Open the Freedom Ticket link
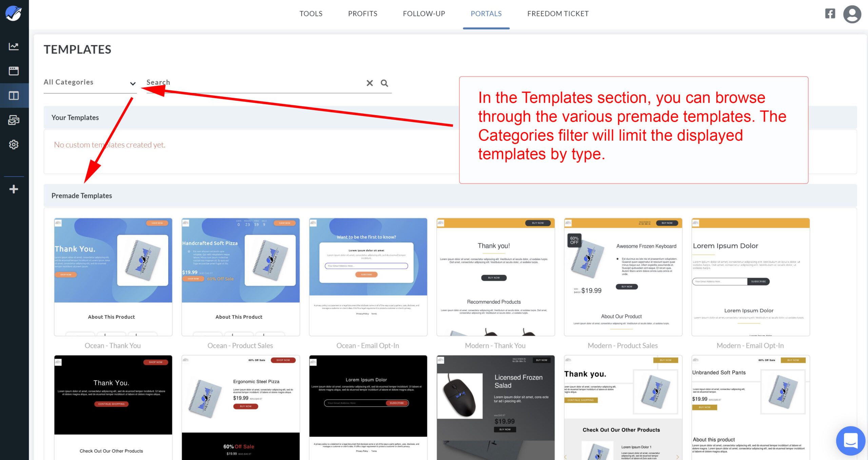868x460 pixels. [558, 14]
